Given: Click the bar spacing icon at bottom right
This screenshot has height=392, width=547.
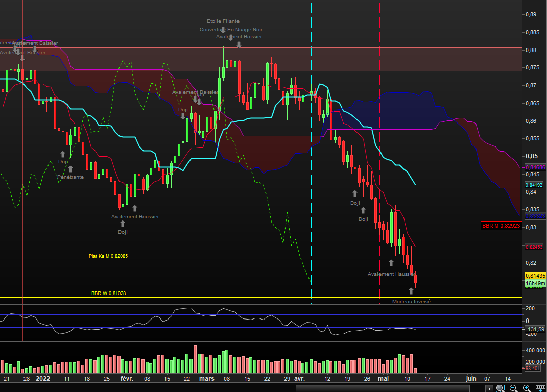Looking at the screenshot, I should pyautogui.click(x=540, y=388).
